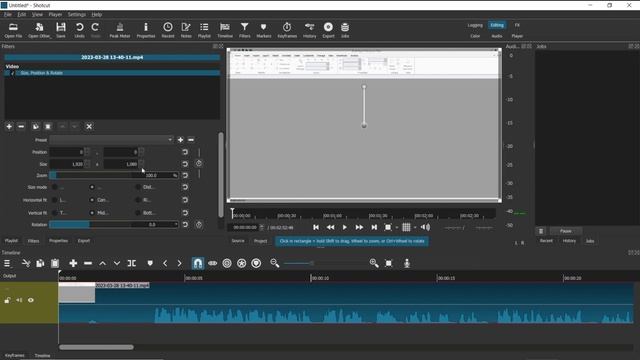This screenshot has width=640, height=360.
Task: Toggle snapping with the magnet icon
Action: [198, 263]
